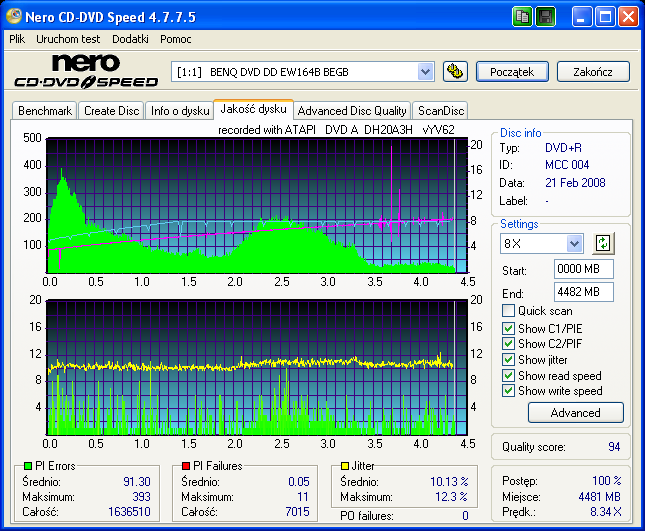Click the save floppy disk icon

coord(545,17)
